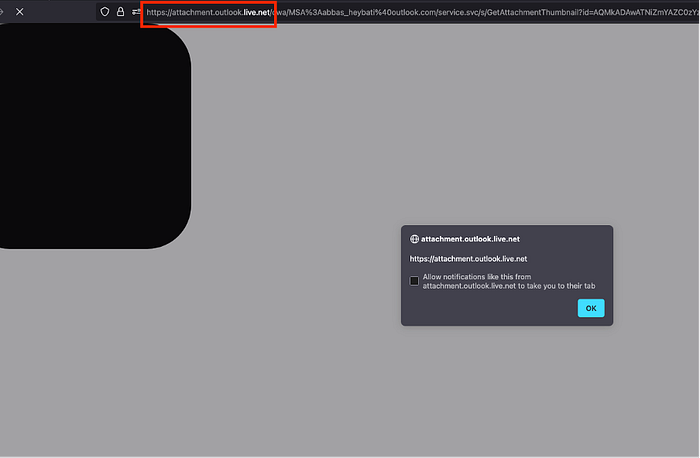The image size is (700, 458).
Task: Click the https://attachment.outlook.live.net text in dialog
Action: 468,259
